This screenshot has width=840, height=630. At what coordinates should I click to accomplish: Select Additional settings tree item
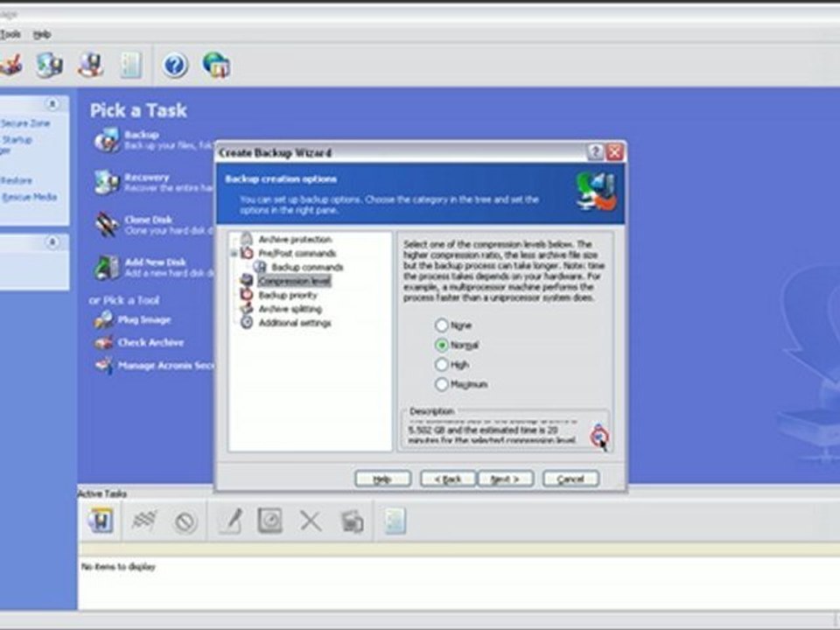pos(295,323)
